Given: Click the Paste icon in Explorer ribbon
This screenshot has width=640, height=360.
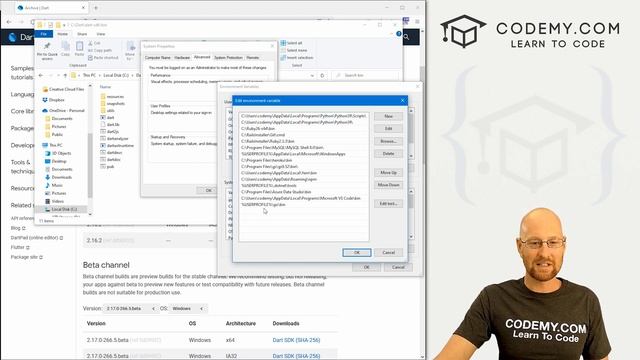Looking at the screenshot, I should pyautogui.click(x=80, y=49).
